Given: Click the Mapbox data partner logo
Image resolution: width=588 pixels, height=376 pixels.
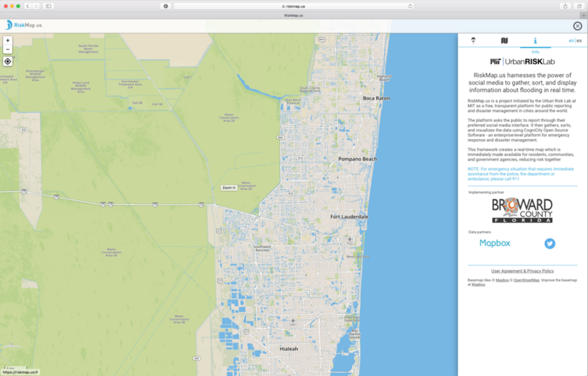Looking at the screenshot, I should [495, 243].
